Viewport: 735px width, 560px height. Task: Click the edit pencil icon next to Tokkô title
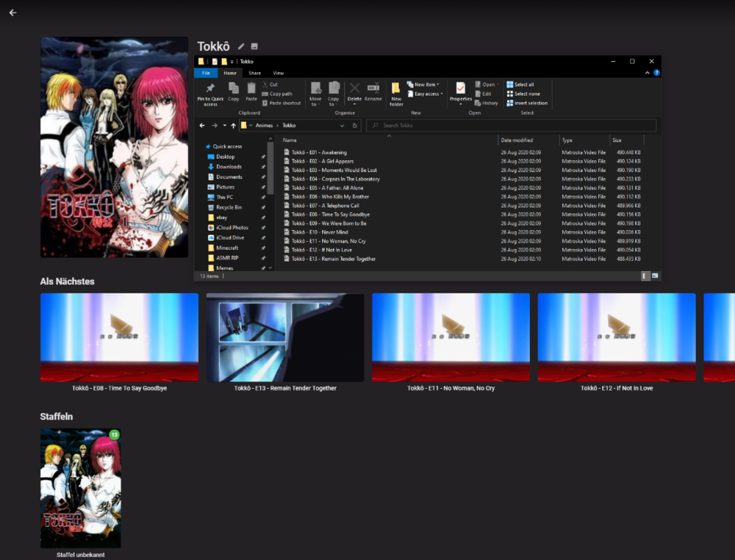pyautogui.click(x=241, y=46)
